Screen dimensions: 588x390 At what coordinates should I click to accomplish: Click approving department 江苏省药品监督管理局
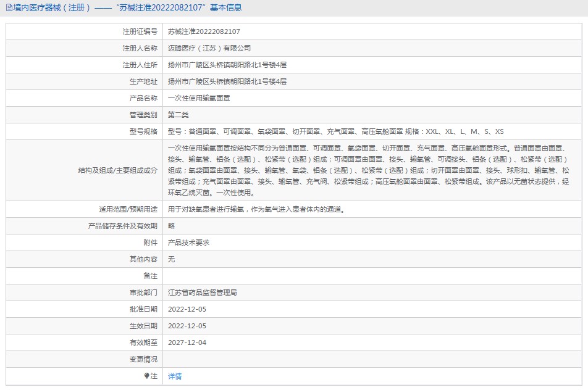point(202,292)
